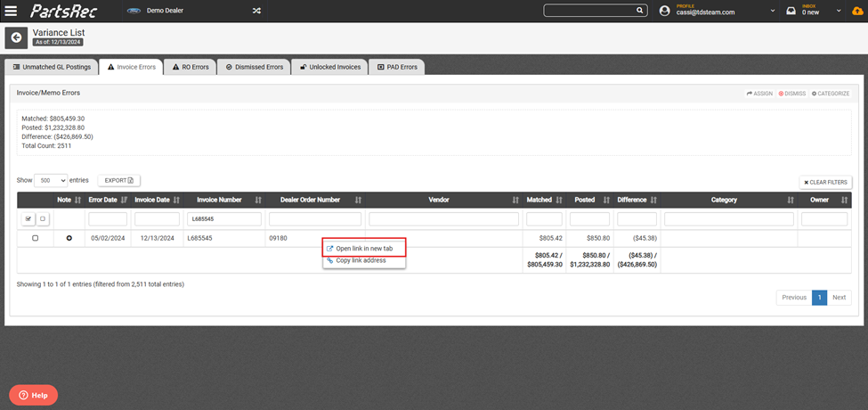
Task: Expand the note plus icon for L685545
Action: [x=69, y=238]
